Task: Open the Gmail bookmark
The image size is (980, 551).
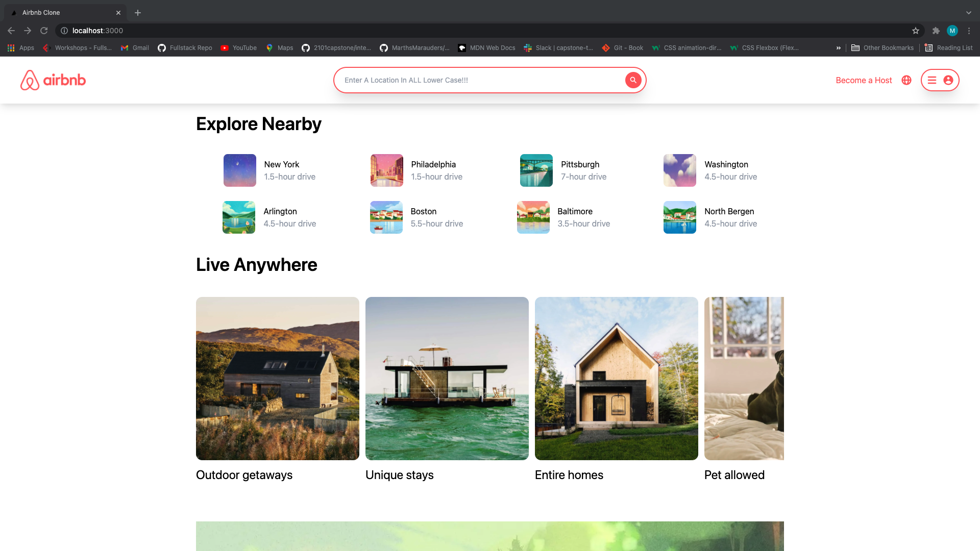Action: point(134,47)
